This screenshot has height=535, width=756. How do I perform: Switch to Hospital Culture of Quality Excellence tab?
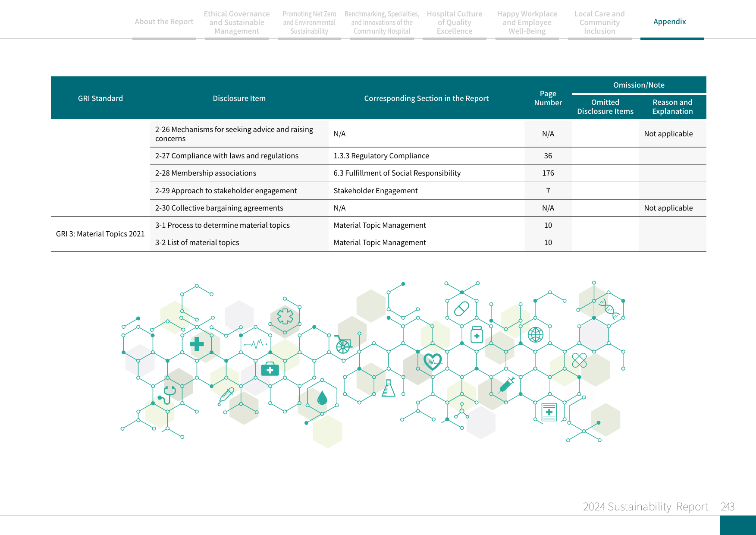tap(455, 22)
